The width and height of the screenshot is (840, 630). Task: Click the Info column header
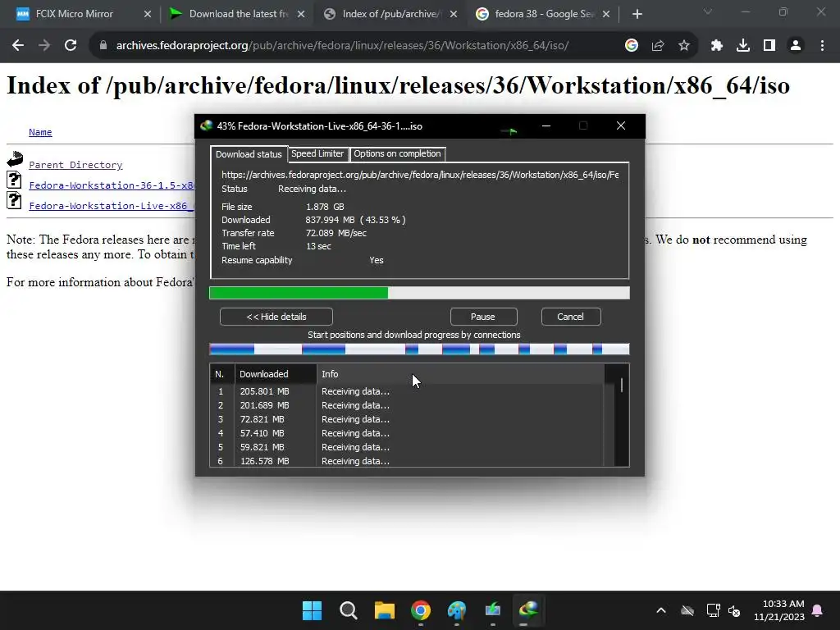coord(460,374)
